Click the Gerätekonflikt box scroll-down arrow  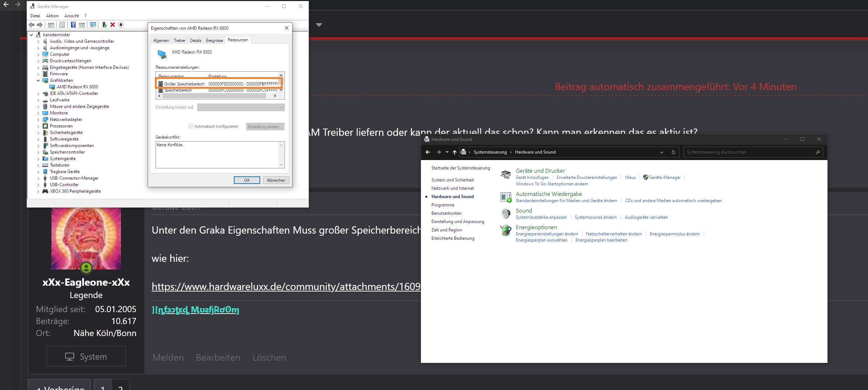281,165
